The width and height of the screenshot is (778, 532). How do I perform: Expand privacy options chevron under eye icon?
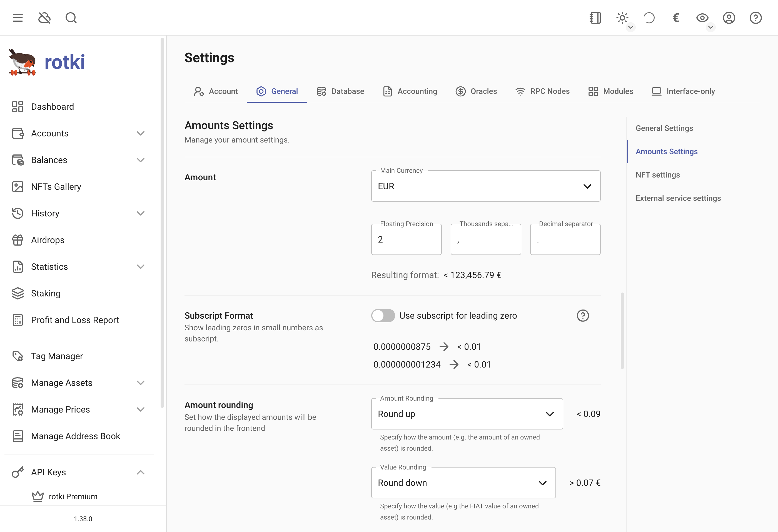[x=711, y=27]
